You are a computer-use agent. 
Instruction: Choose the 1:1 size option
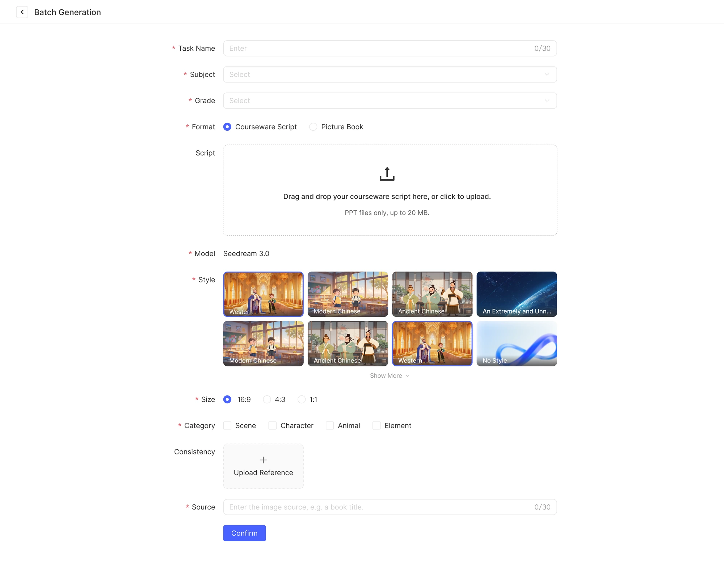(x=307, y=399)
